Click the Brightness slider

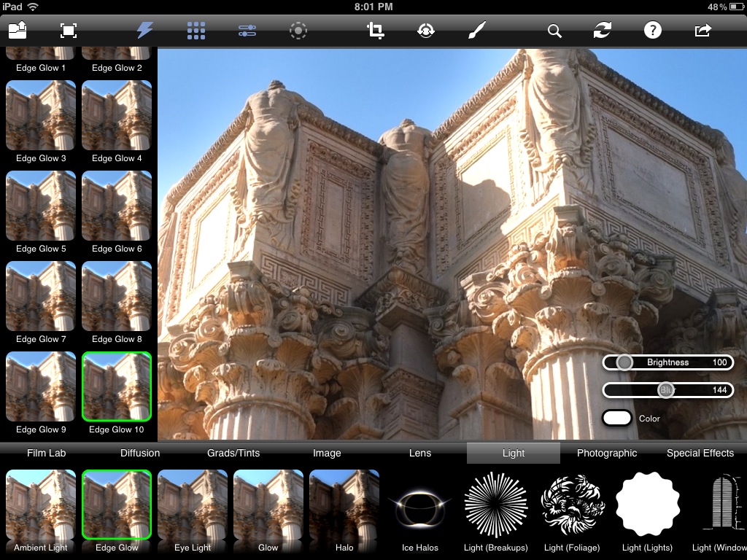pos(667,362)
